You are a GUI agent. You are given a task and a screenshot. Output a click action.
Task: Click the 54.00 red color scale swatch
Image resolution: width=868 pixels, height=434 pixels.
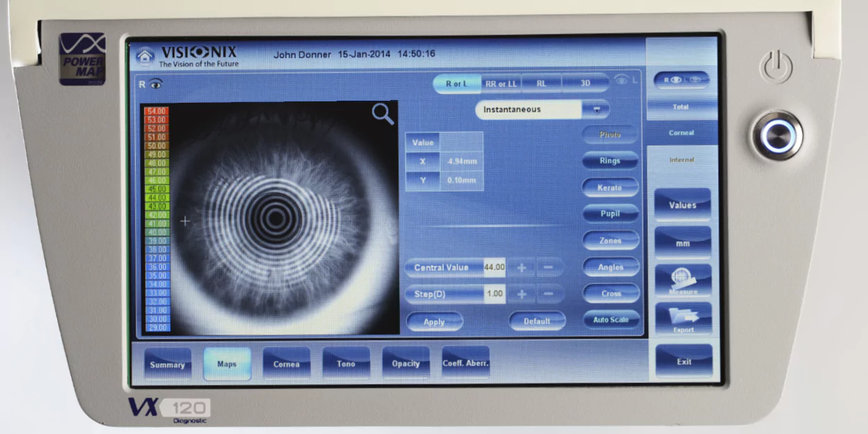coord(156,111)
